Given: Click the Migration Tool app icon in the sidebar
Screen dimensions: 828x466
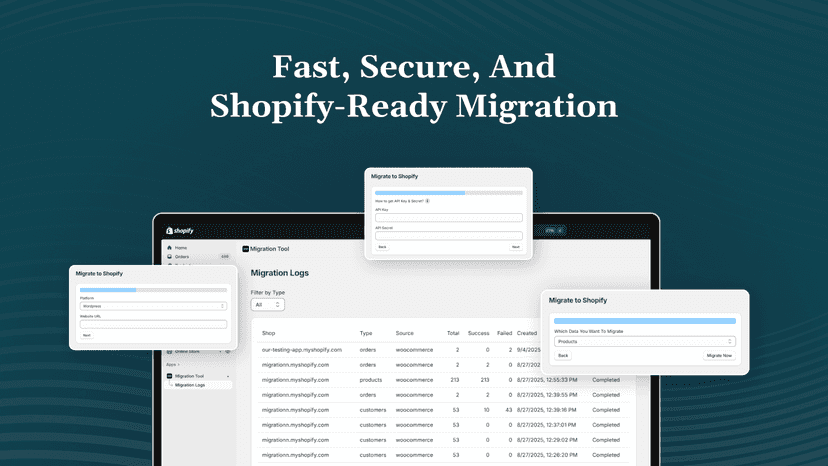Looking at the screenshot, I should pyautogui.click(x=170, y=376).
